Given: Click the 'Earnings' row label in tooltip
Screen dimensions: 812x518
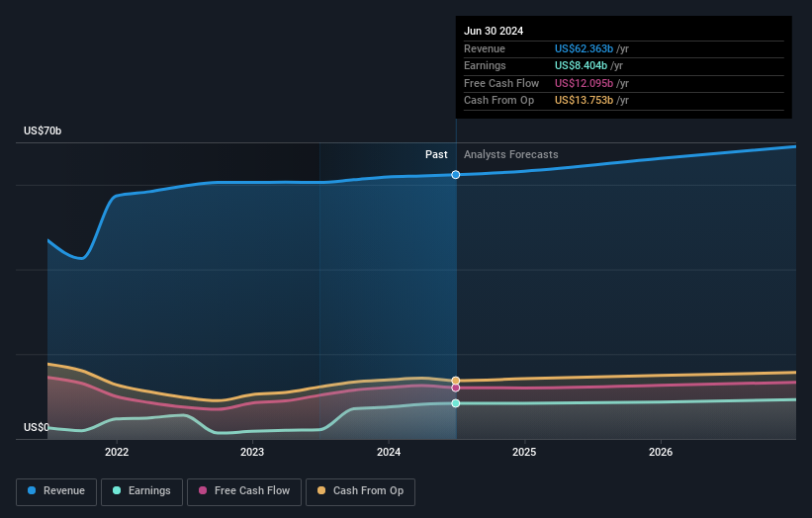Looking at the screenshot, I should pyautogui.click(x=485, y=65).
